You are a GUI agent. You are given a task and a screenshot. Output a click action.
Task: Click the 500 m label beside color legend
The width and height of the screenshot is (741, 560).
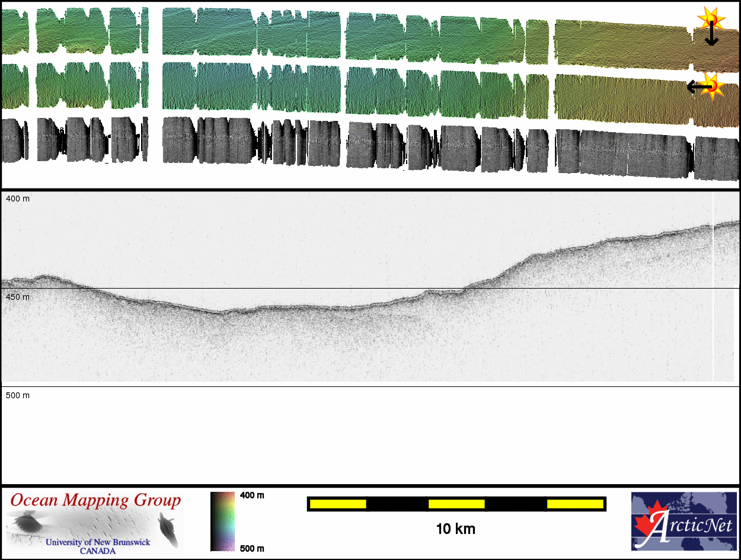(252, 548)
